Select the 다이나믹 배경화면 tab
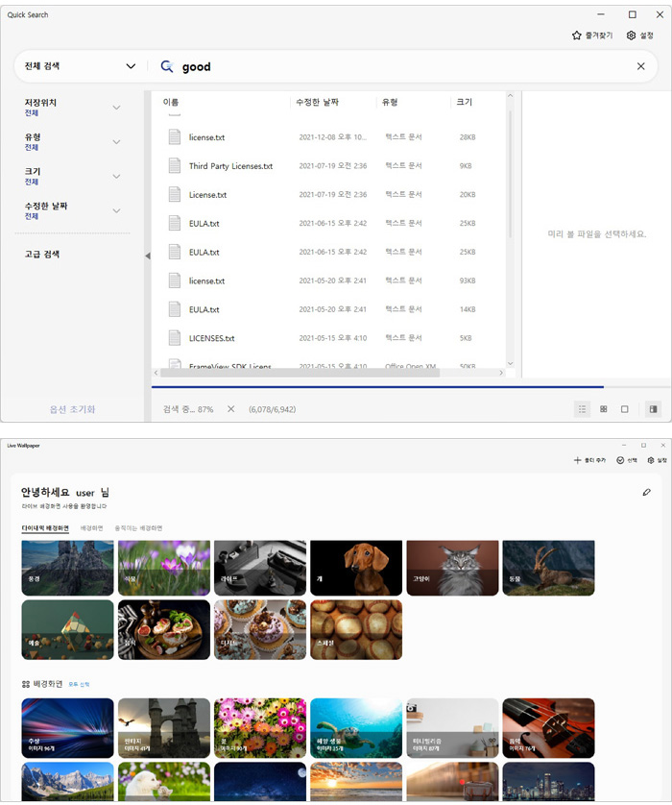Screen dimensions: 672x805 tap(45, 527)
